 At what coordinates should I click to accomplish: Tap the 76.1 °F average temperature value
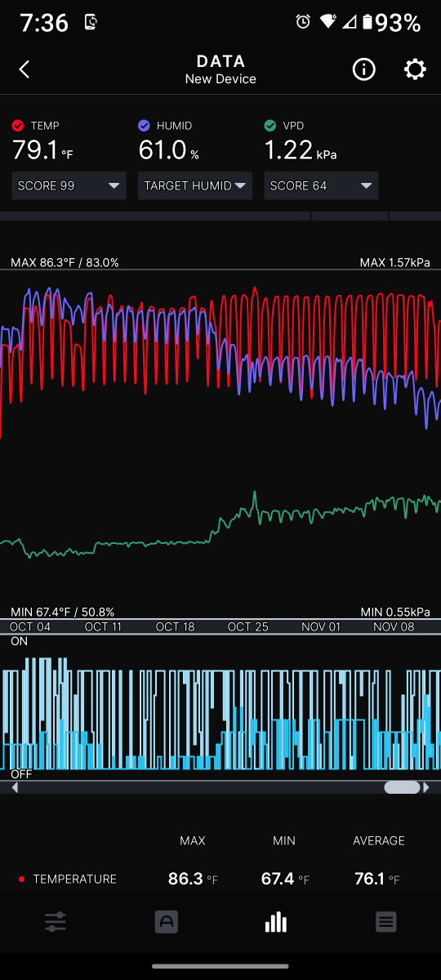click(x=379, y=879)
